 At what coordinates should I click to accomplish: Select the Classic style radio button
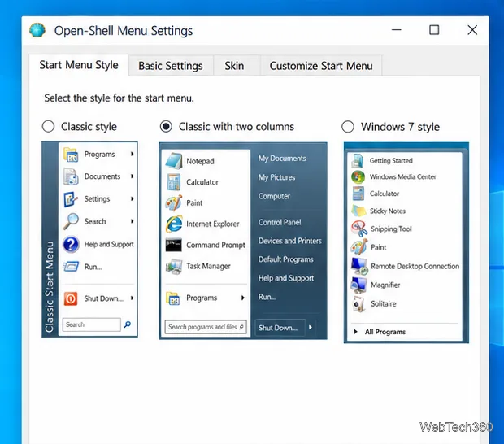tap(48, 126)
